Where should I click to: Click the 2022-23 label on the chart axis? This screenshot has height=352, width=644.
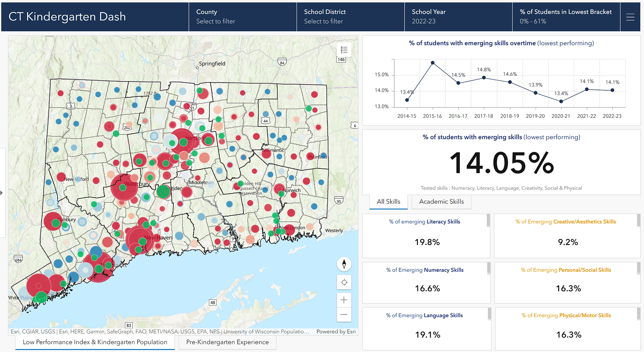click(612, 116)
